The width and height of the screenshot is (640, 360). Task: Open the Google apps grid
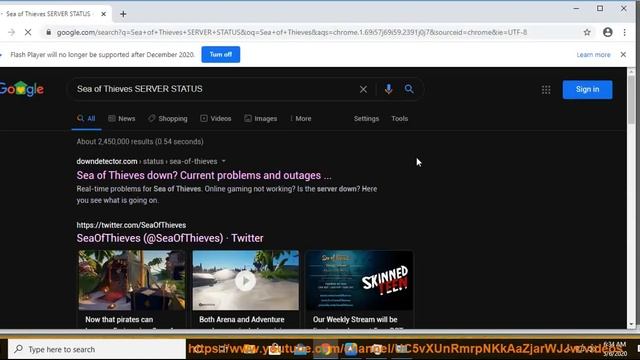tap(546, 89)
